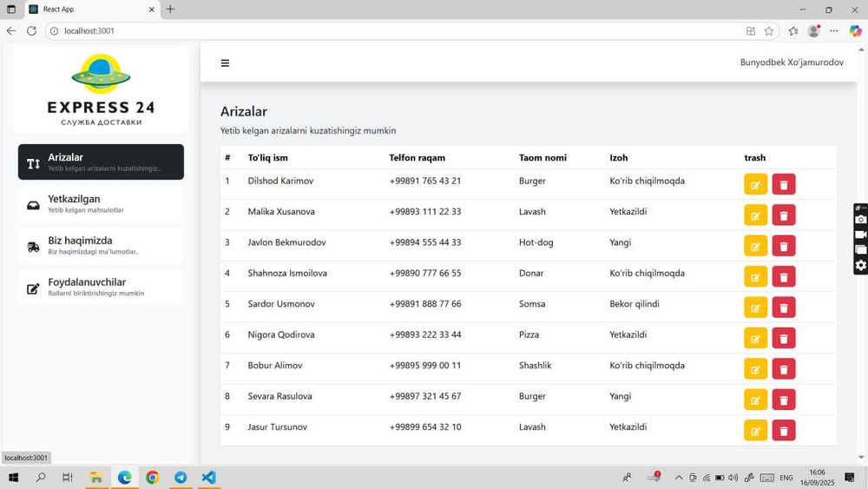Open Bunyodbek Xo'jamurodov user profile
The width and height of the screenshot is (868, 489).
pyautogui.click(x=792, y=63)
